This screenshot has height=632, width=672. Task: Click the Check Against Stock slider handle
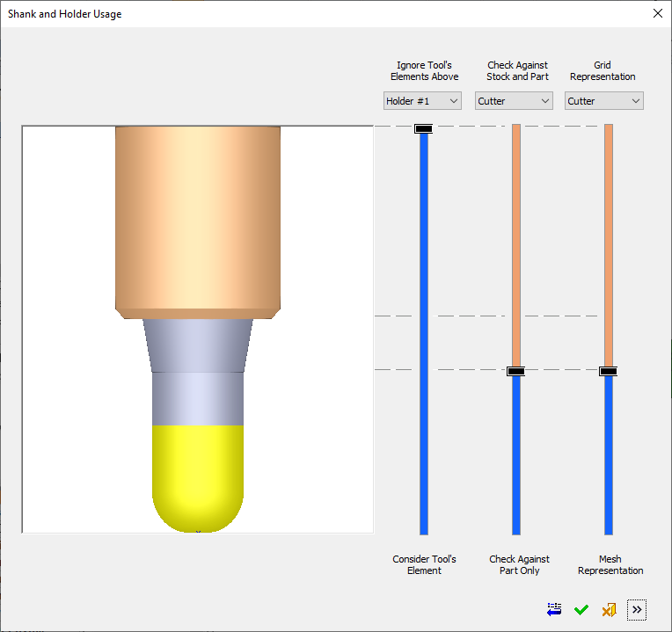pyautogui.click(x=516, y=371)
